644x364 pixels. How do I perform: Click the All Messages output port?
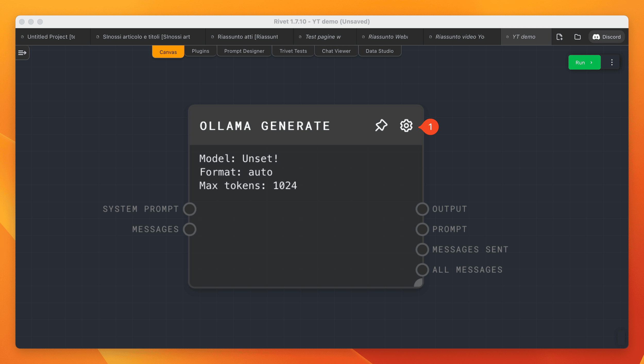pos(422,270)
